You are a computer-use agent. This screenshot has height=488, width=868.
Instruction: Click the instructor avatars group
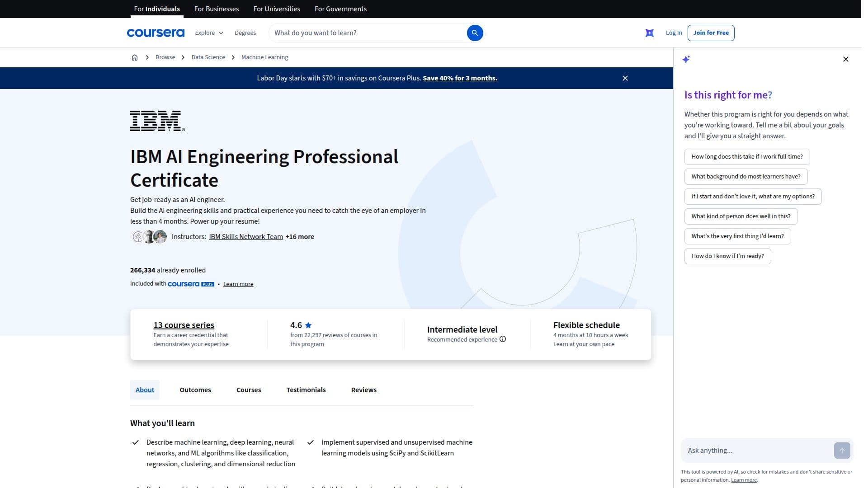coord(150,237)
